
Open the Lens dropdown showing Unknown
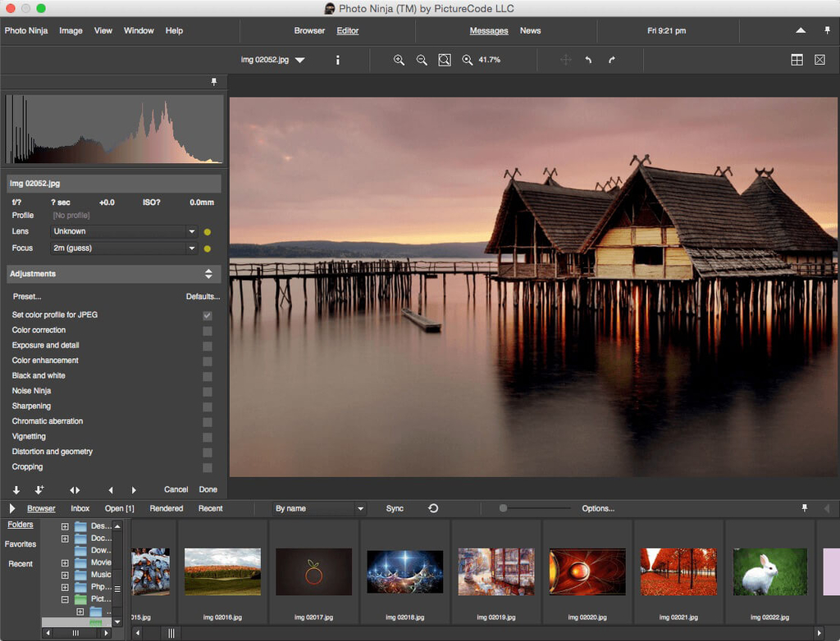pyautogui.click(x=125, y=232)
